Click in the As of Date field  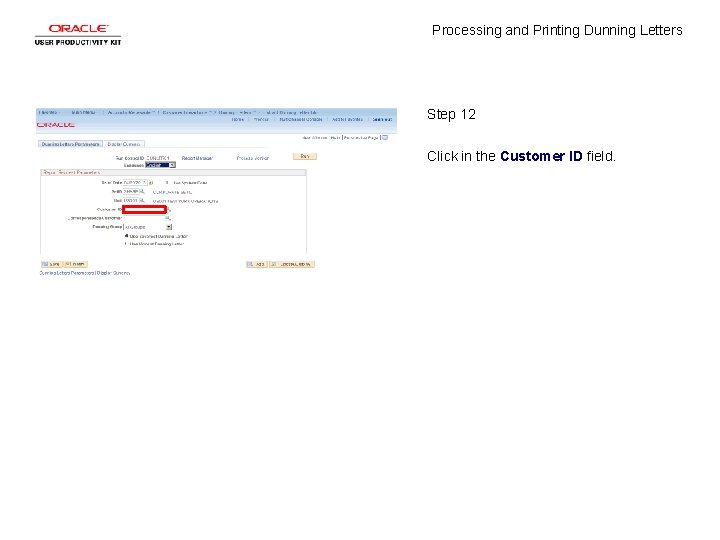pyautogui.click(x=135, y=183)
